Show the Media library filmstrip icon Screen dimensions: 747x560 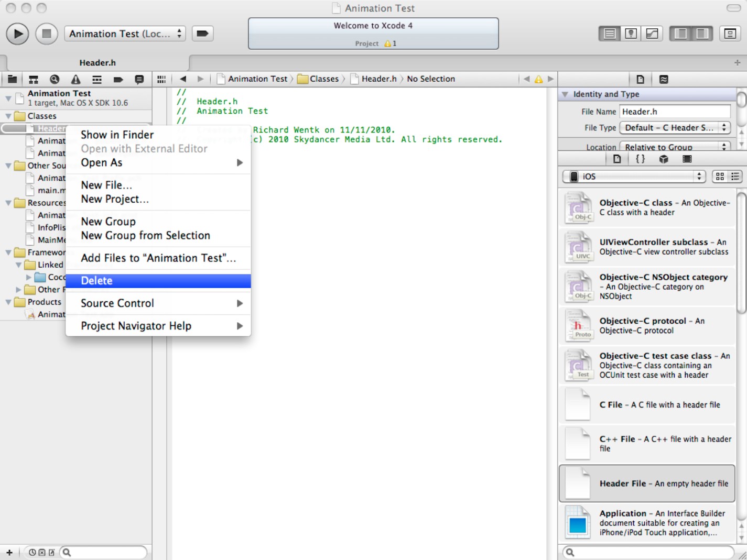point(687,159)
